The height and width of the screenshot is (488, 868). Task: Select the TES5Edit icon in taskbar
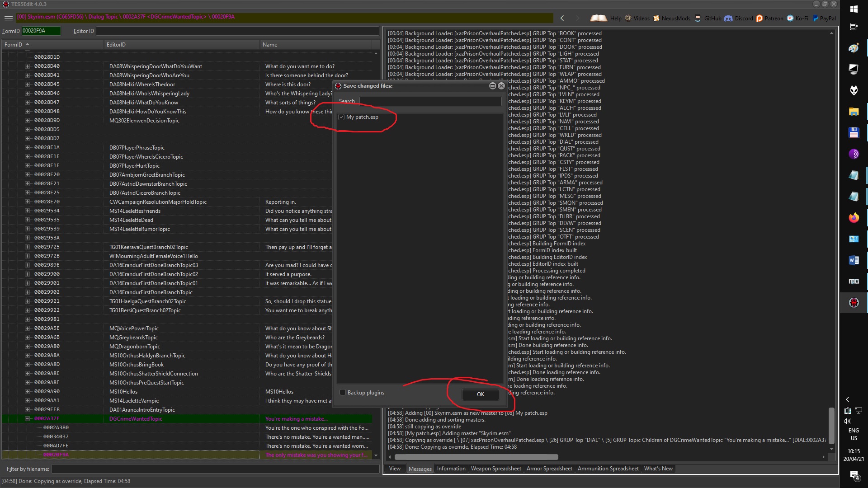tap(854, 303)
